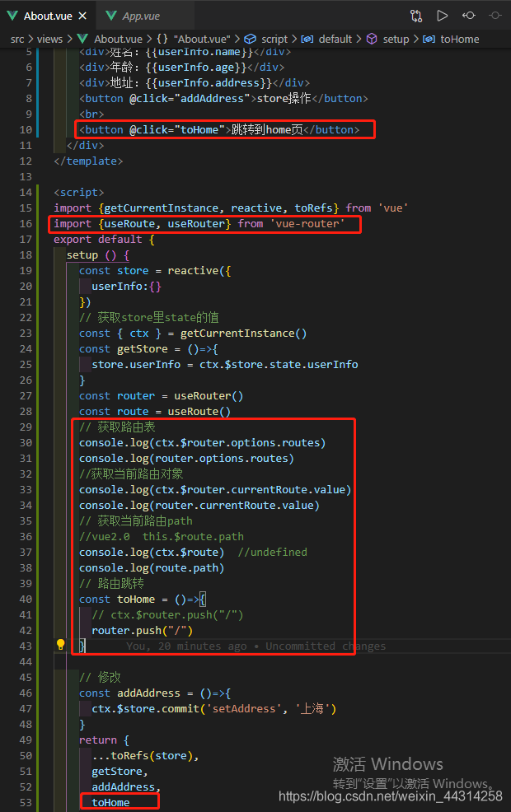Click '{{userInfo.age}}' on line 6

pos(196,68)
